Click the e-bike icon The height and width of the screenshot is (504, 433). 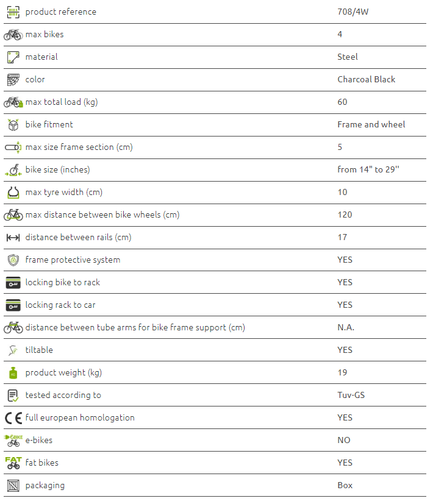(x=13, y=441)
